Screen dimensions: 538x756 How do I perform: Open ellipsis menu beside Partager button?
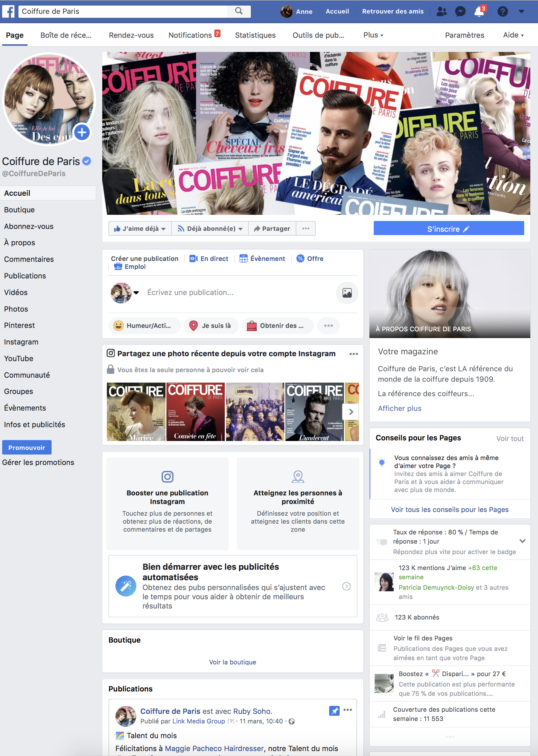[306, 228]
